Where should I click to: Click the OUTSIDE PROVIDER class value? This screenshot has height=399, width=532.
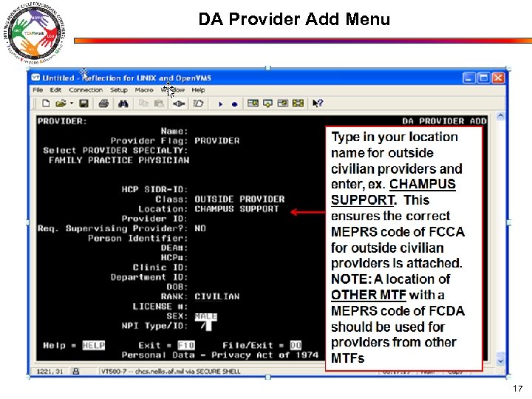tap(239, 199)
